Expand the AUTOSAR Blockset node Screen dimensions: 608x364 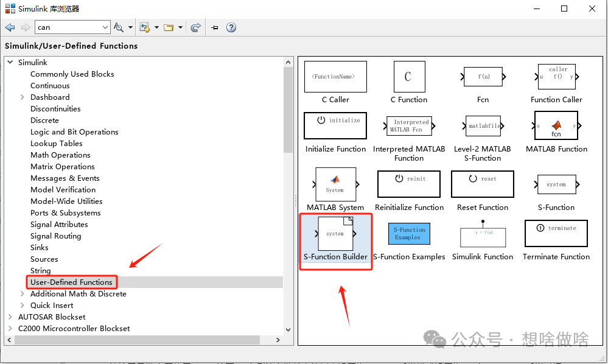pyautogui.click(x=10, y=317)
